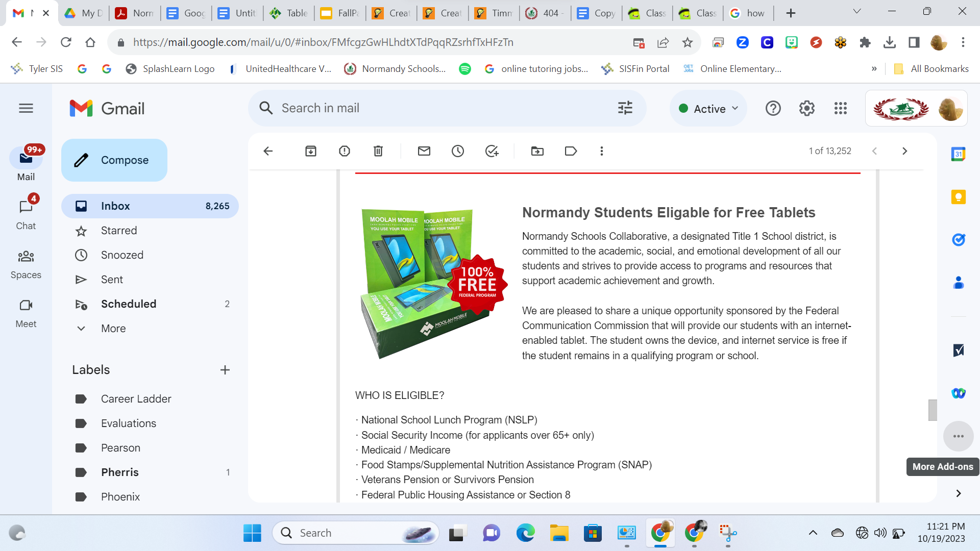The height and width of the screenshot is (551, 980).
Task: Open the Google account profile picture
Action: pyautogui.click(x=950, y=108)
